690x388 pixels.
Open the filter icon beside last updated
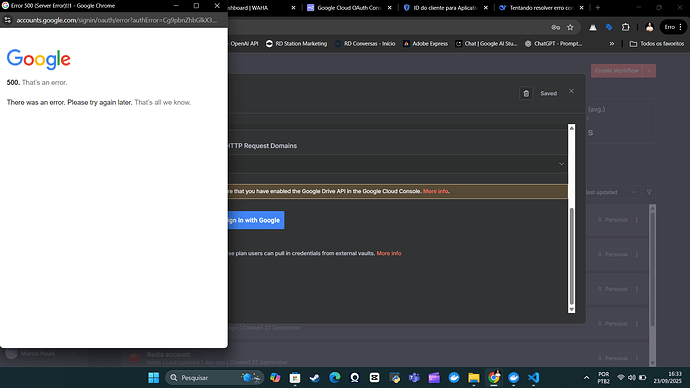(649, 192)
